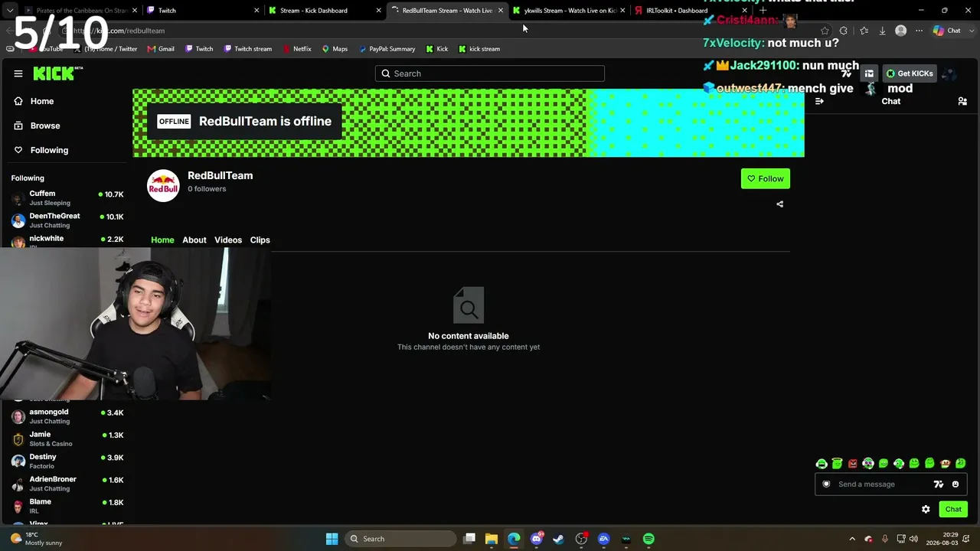Open the kick stream bookmark
The width and height of the screenshot is (980, 551).
[x=479, y=49]
